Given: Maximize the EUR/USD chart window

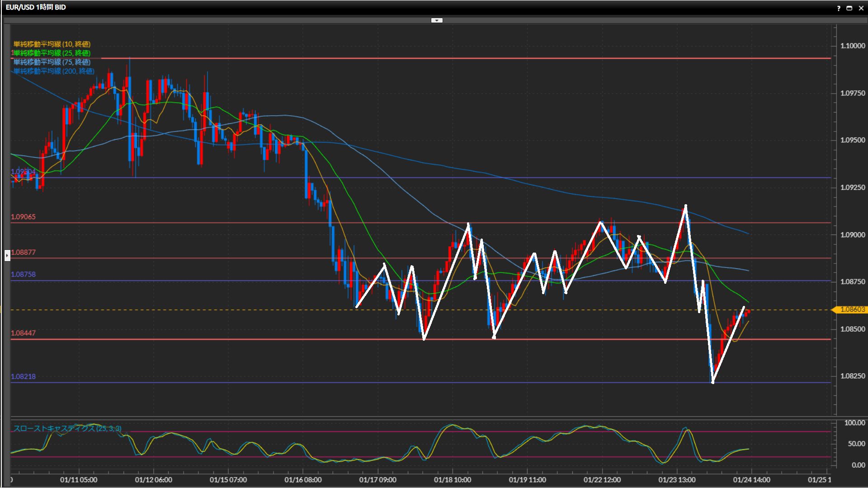Looking at the screenshot, I should tap(849, 8).
